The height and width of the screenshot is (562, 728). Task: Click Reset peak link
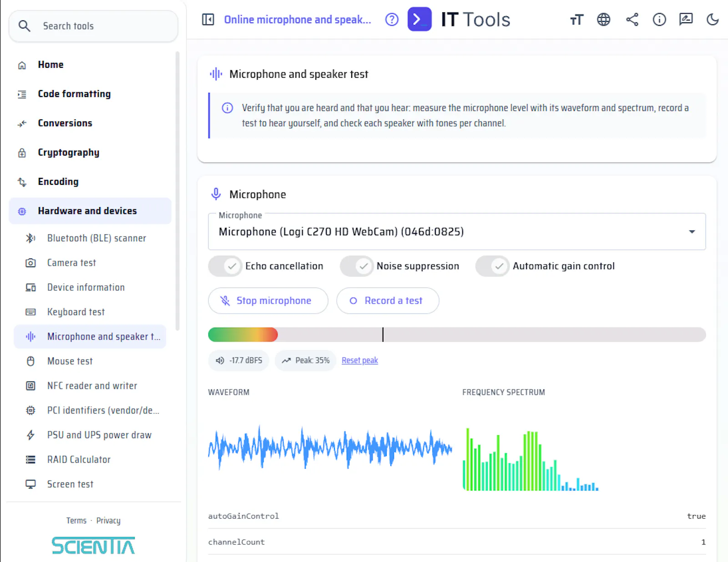click(360, 360)
